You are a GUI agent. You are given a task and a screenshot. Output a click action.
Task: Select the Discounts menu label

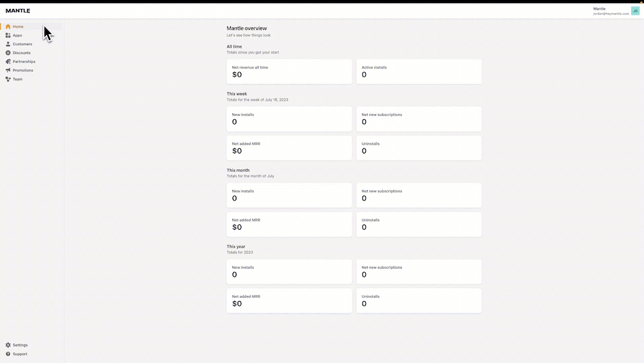[x=22, y=53]
